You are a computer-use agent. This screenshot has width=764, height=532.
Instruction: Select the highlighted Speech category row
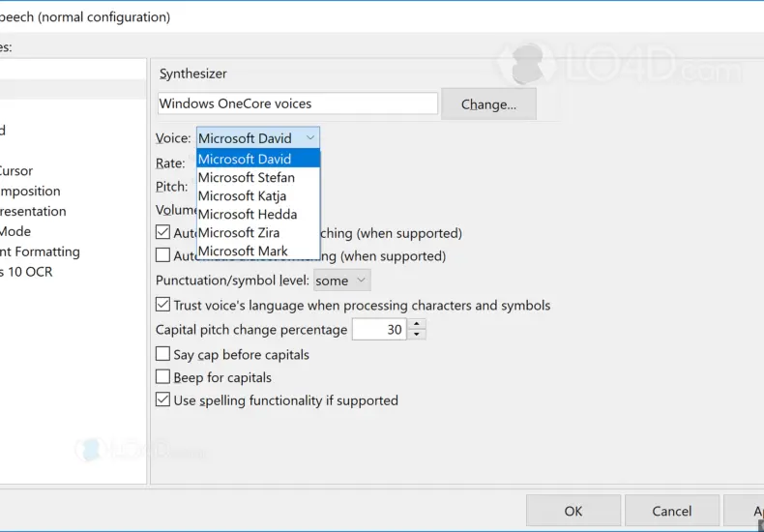[73, 90]
